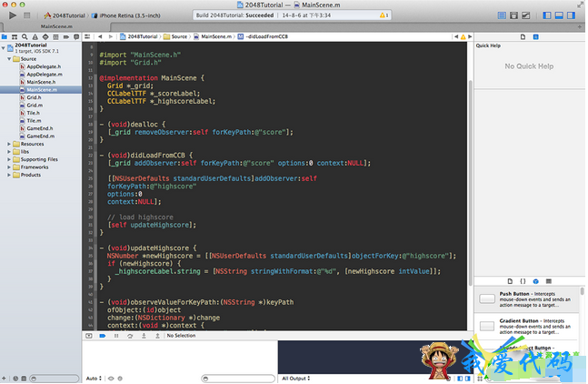This screenshot has height=384, width=588.
Task: Expand the Products folder
Action: coord(9,175)
